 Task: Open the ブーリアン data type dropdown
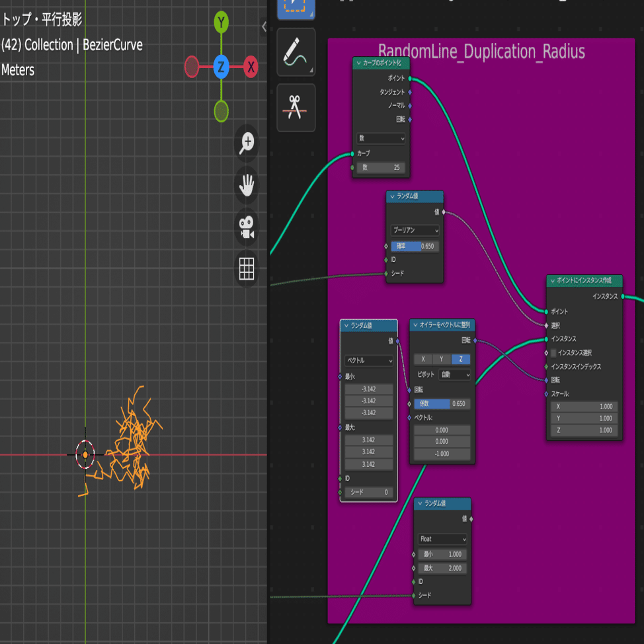click(415, 230)
